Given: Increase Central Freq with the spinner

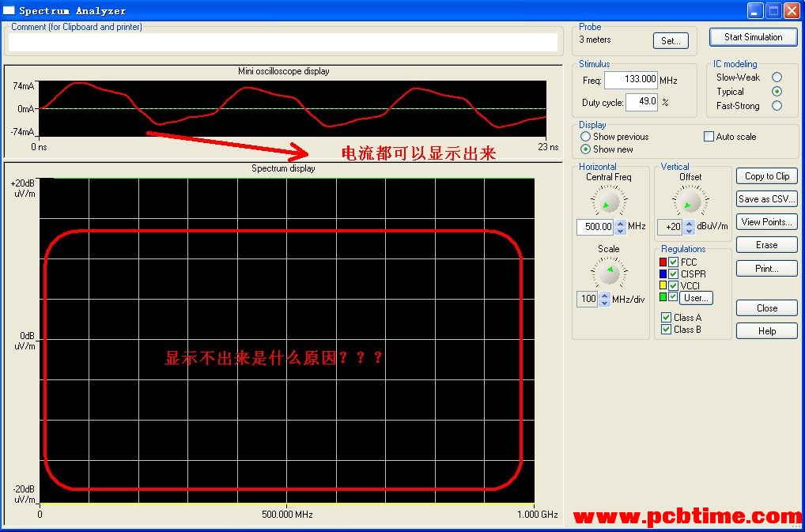Looking at the screenshot, I should 621,223.
